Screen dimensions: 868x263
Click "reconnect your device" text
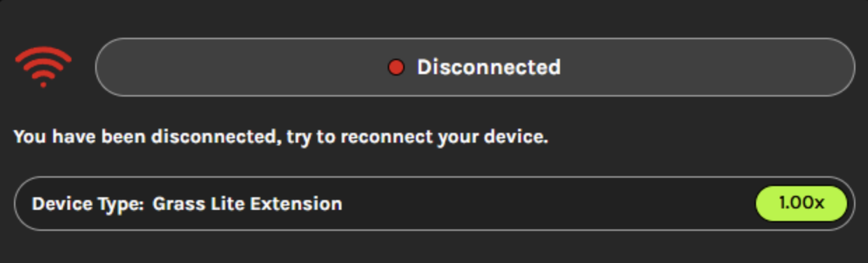click(x=442, y=136)
